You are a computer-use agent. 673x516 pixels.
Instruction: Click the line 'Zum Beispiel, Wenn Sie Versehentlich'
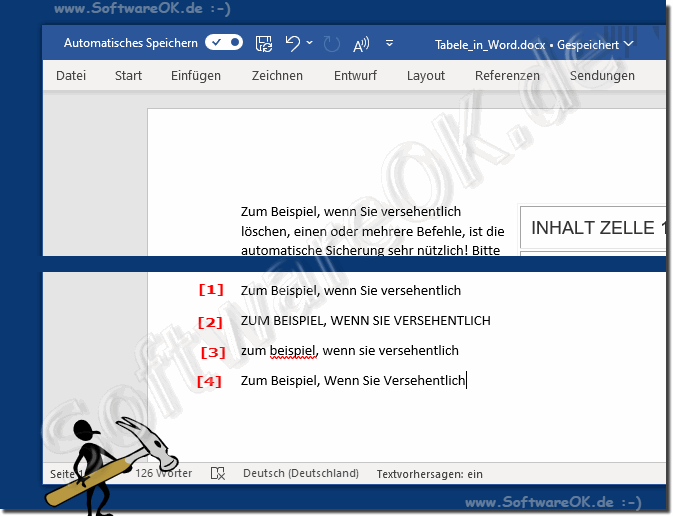pyautogui.click(x=353, y=381)
